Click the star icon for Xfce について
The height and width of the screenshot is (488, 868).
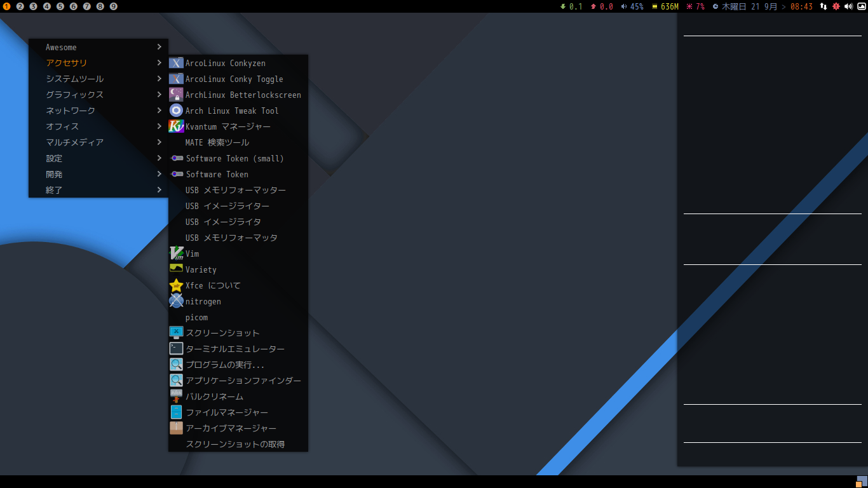[x=176, y=285]
